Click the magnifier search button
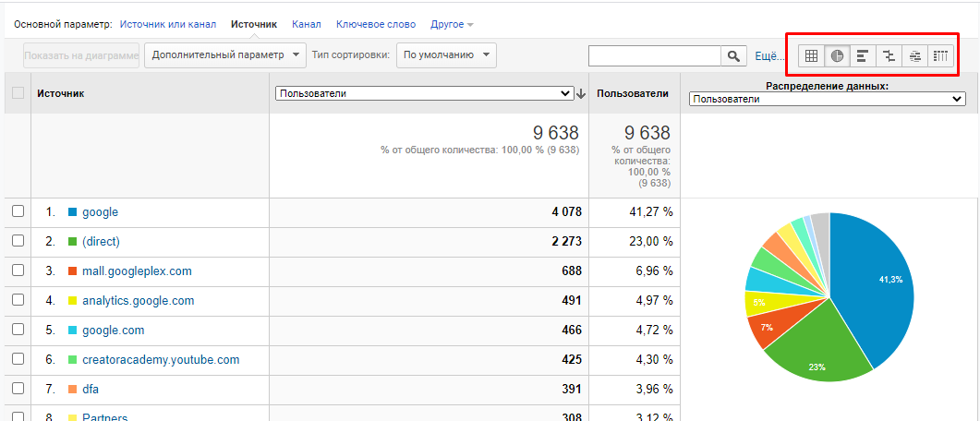The image size is (980, 421). tap(733, 55)
